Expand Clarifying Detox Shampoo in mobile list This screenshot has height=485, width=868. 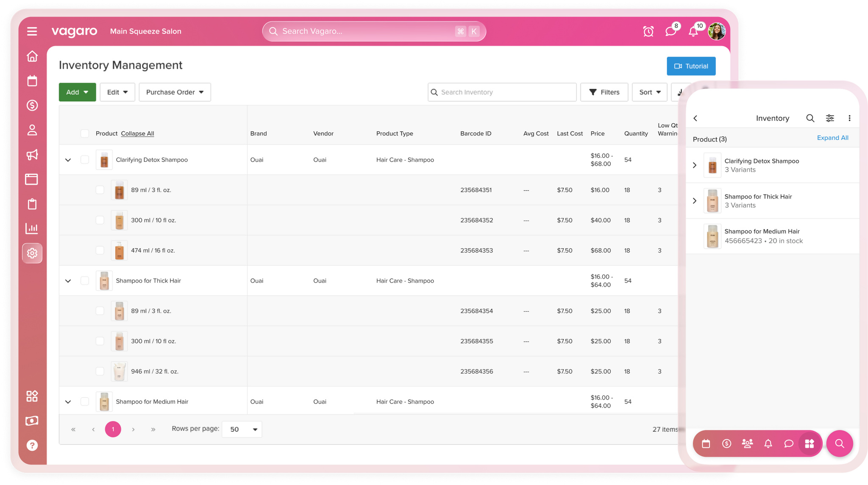coord(695,165)
